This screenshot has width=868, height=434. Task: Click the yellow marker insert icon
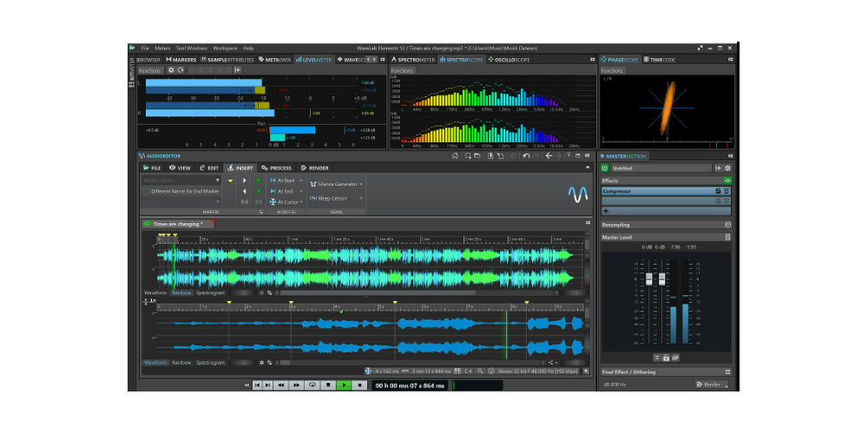[230, 181]
